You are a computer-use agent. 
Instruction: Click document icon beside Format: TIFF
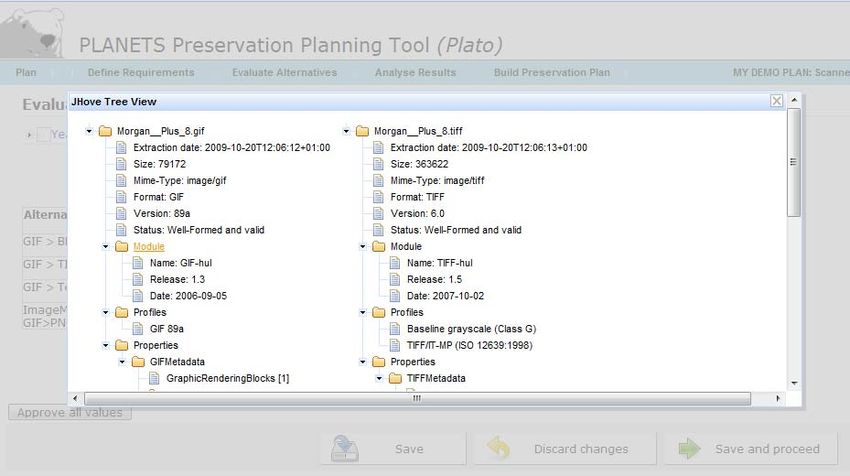click(378, 197)
